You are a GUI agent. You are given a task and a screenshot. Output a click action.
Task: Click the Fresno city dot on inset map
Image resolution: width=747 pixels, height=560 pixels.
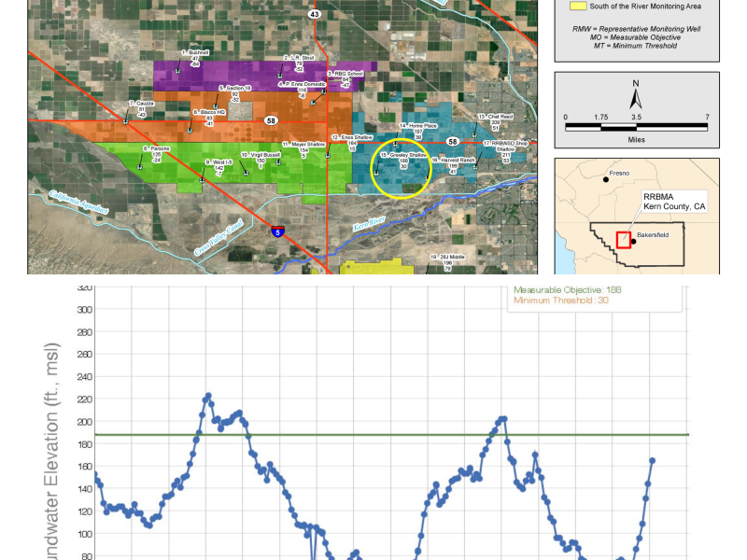(605, 180)
